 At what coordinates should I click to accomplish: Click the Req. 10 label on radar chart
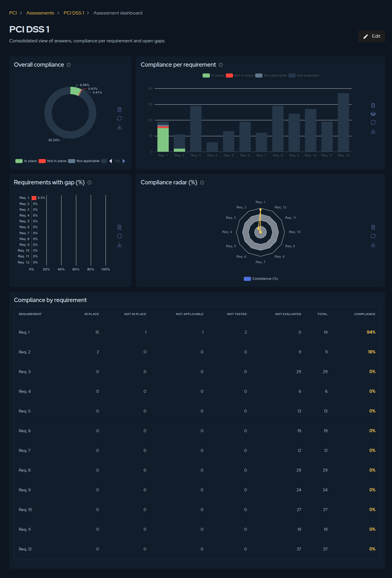(295, 232)
